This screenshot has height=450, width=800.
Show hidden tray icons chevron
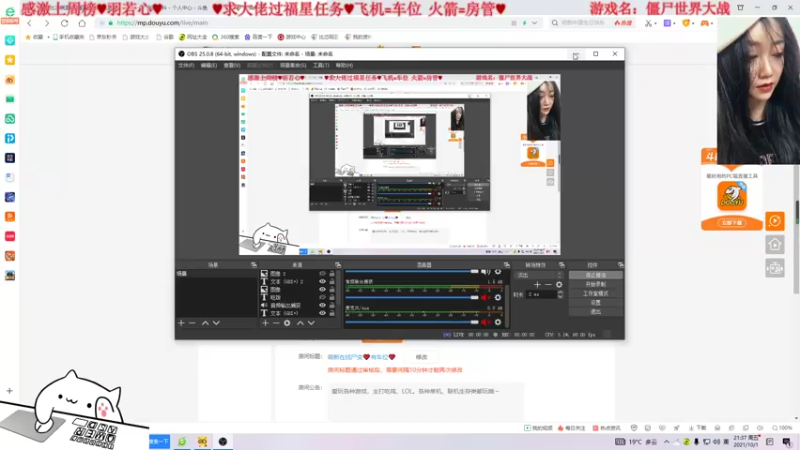coord(666,442)
